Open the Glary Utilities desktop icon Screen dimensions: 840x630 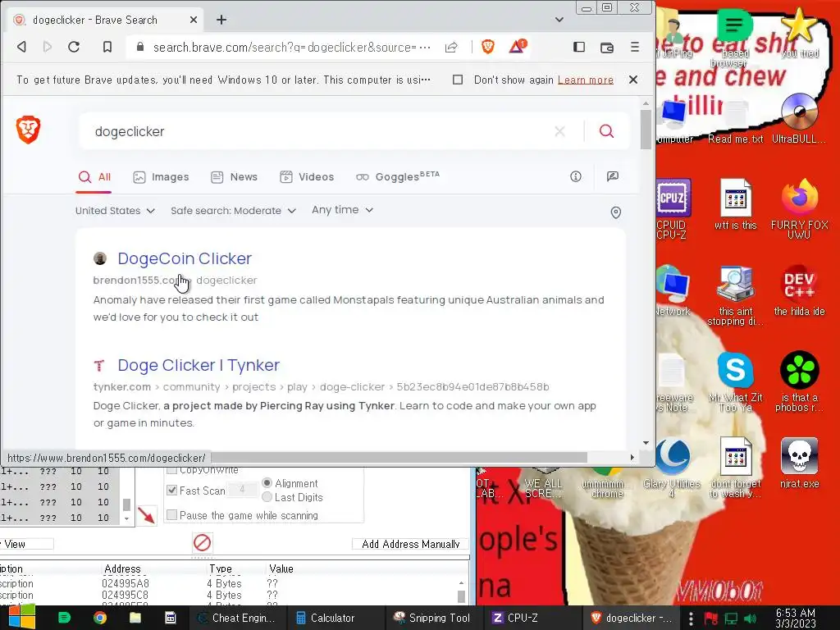672,468
